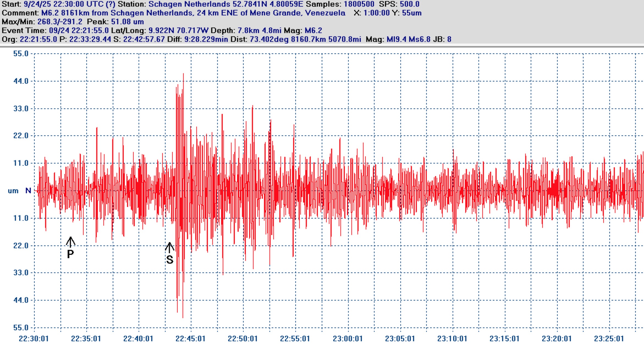
Task: Click the Ms6.8 magnitude value
Action: (419, 39)
